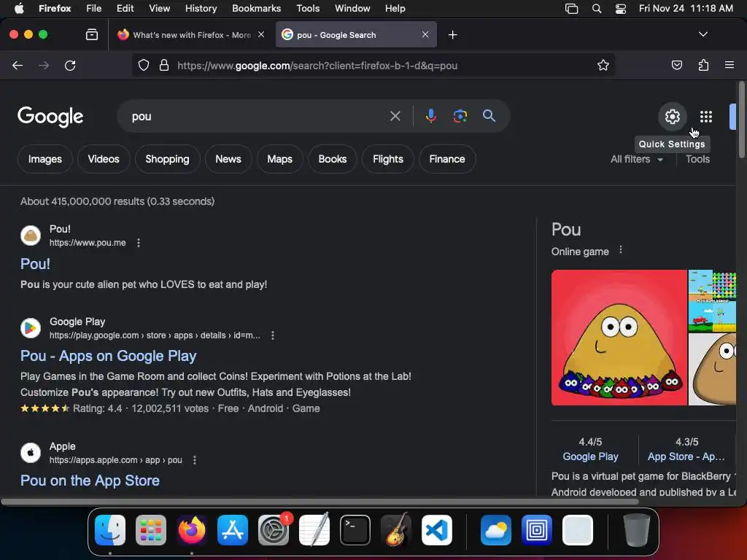Go to the Google homepage via logo
This screenshot has height=560, width=747.
[50, 116]
